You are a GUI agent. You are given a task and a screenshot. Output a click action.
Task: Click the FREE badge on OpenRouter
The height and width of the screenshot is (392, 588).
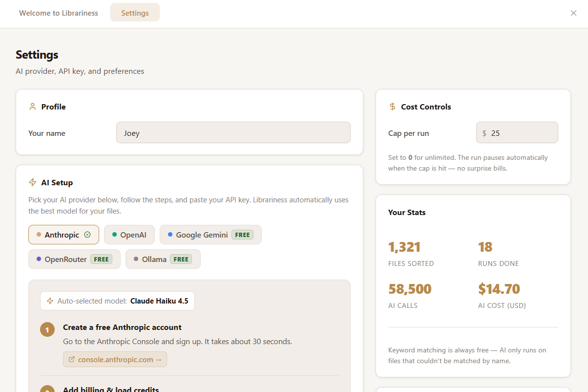click(101, 259)
